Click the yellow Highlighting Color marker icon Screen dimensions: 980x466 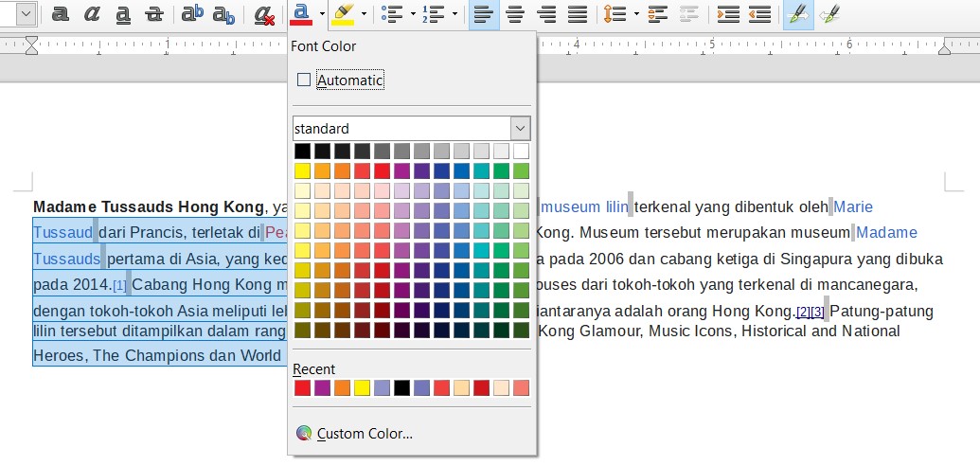pos(343,14)
